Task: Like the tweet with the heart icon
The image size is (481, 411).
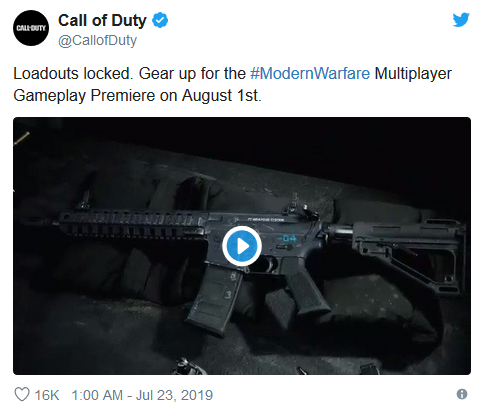Action: pyautogui.click(x=22, y=395)
